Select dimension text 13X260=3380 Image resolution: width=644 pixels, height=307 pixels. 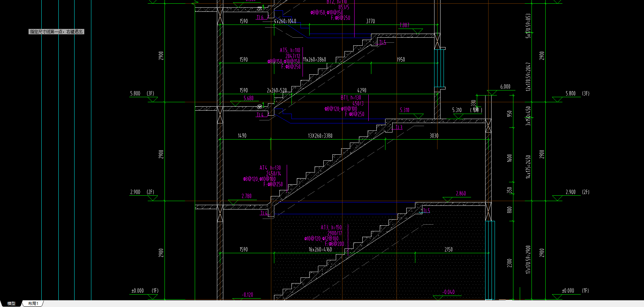[x=320, y=136]
